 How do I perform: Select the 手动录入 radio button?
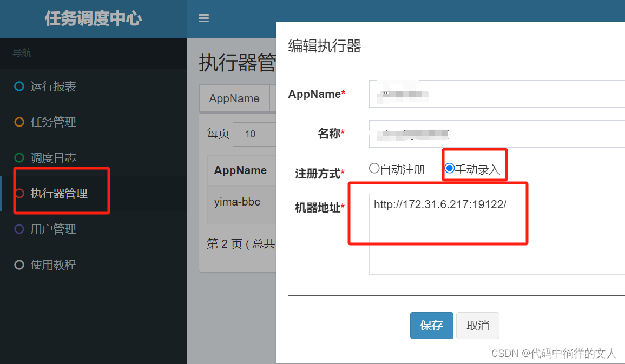(449, 168)
